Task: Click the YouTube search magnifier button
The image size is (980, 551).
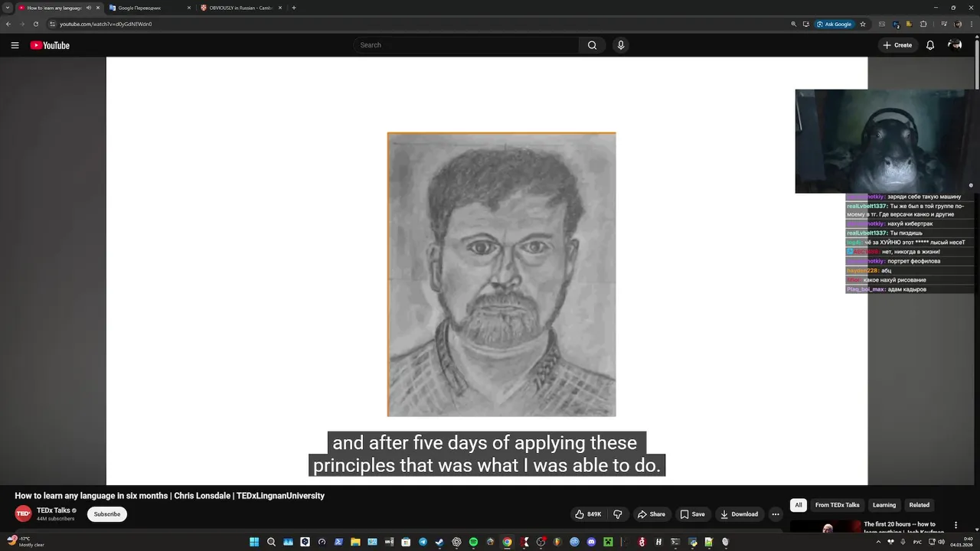Action: (592, 45)
